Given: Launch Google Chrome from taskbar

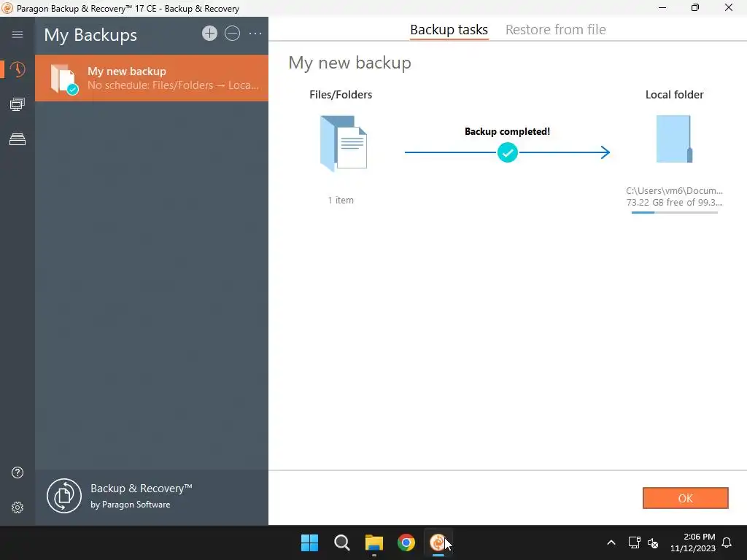Looking at the screenshot, I should 406,542.
